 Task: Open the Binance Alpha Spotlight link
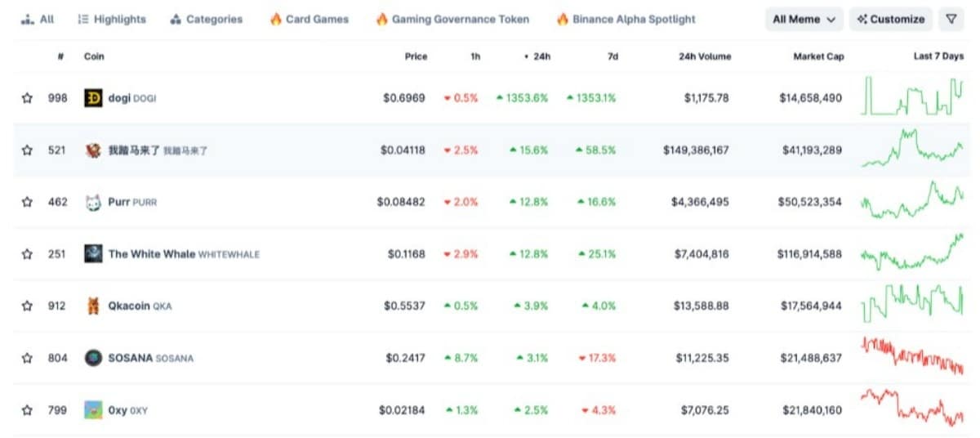[x=626, y=19]
